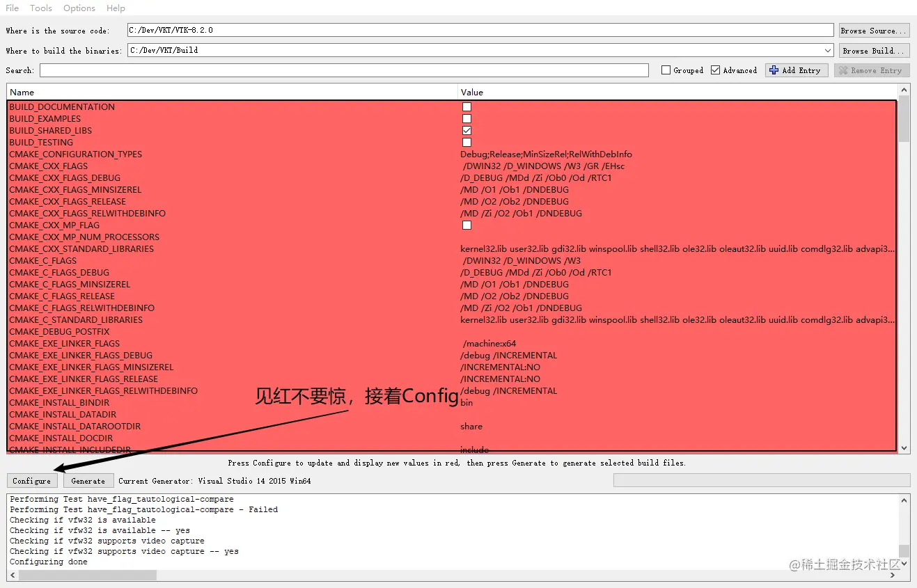Select the CMAKE_INSTALL_BINDIR entry name

click(59, 402)
